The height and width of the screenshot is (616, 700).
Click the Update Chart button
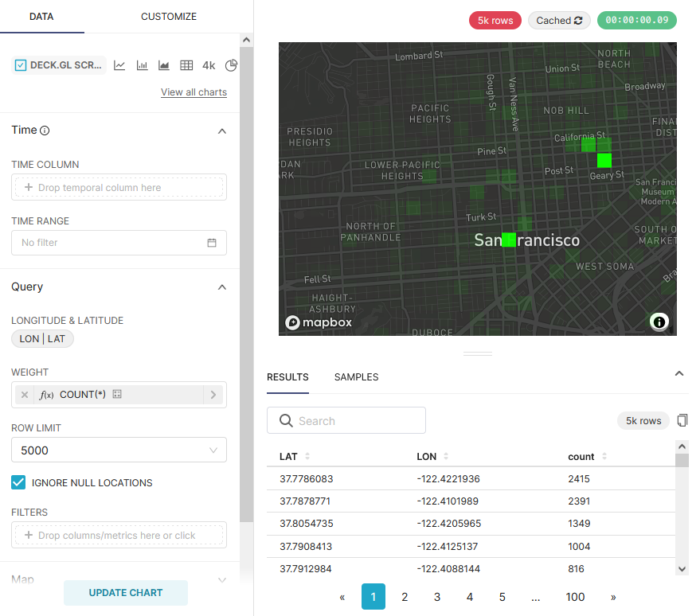click(x=126, y=593)
